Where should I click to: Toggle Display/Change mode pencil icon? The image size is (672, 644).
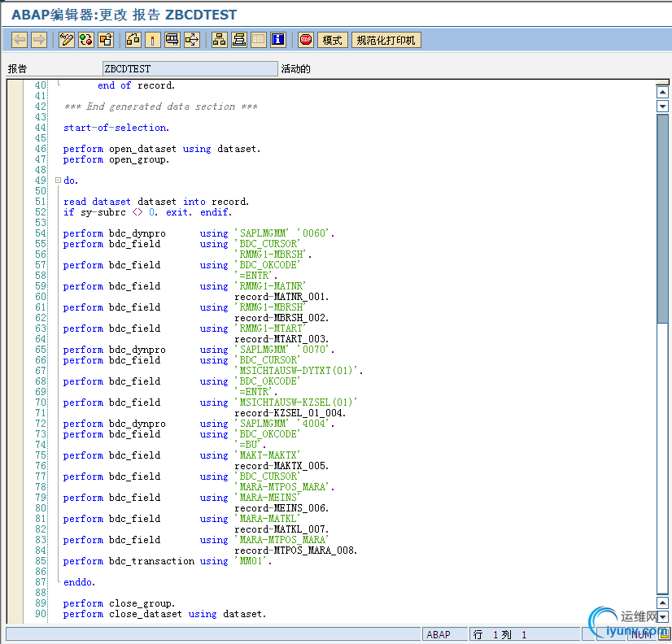(67, 40)
